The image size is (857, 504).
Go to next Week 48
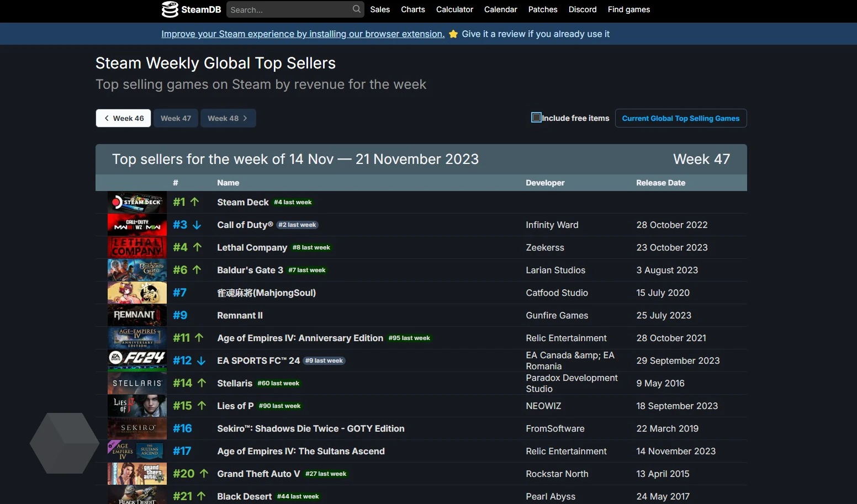(228, 118)
